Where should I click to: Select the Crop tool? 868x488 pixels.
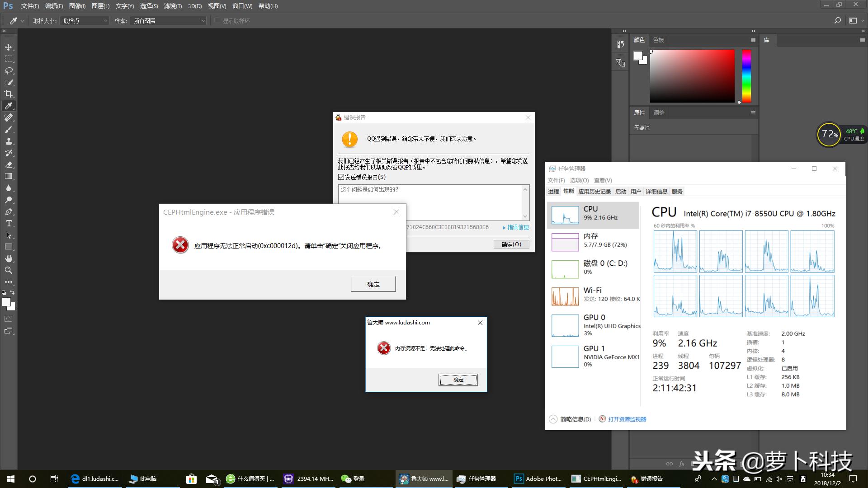click(x=9, y=94)
